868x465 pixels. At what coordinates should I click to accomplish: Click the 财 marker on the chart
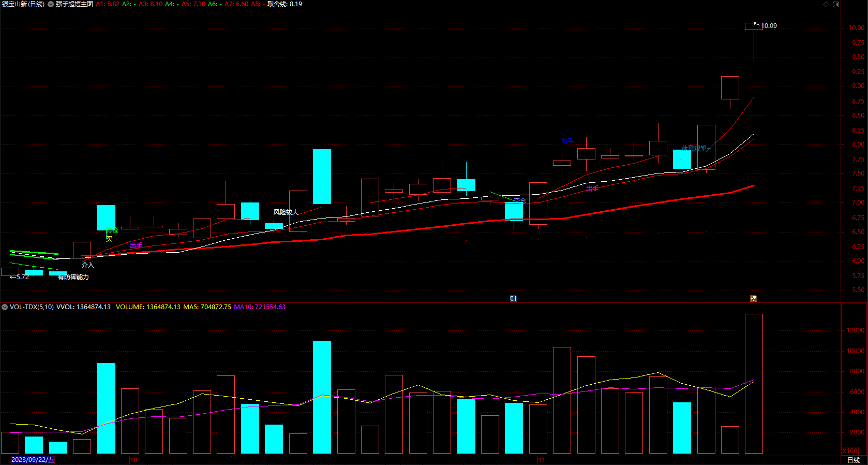(x=513, y=299)
